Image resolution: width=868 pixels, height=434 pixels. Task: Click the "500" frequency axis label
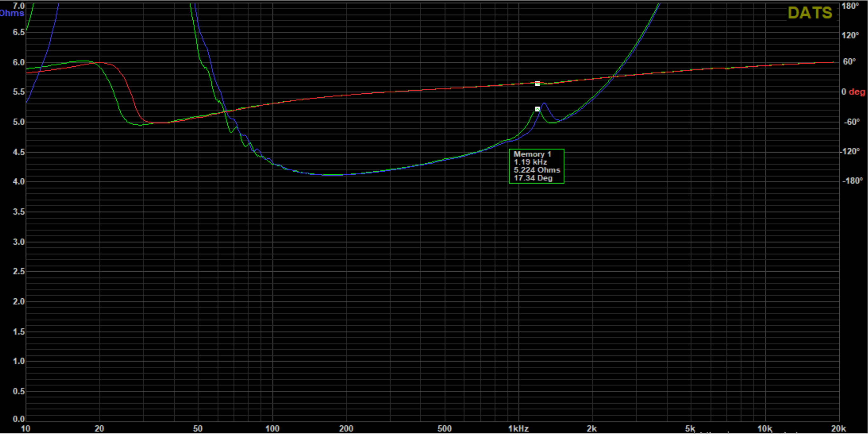click(x=444, y=429)
